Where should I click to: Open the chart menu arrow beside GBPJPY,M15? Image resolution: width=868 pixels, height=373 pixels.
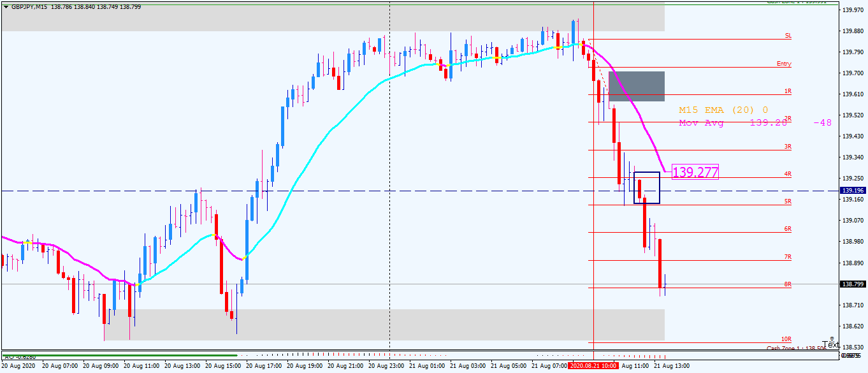[x=6, y=6]
